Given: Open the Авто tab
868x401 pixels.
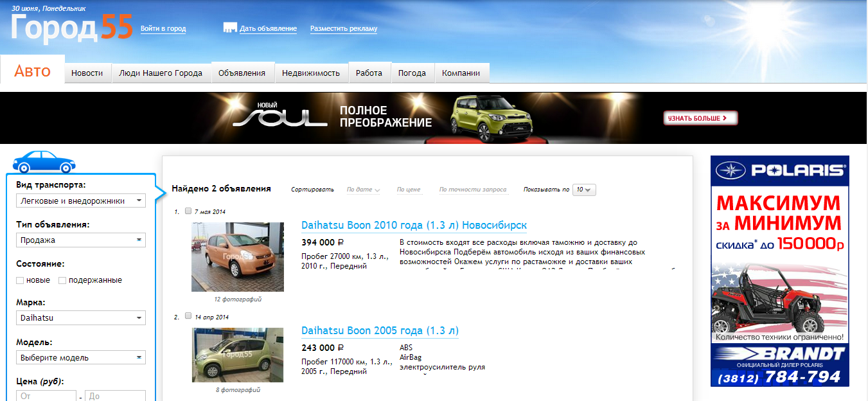Looking at the screenshot, I should (33, 70).
